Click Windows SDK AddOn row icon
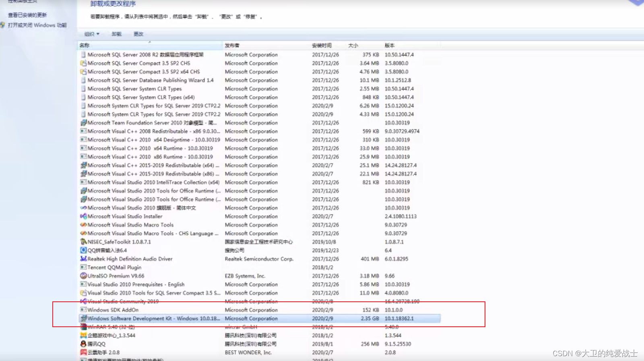 pyautogui.click(x=83, y=310)
